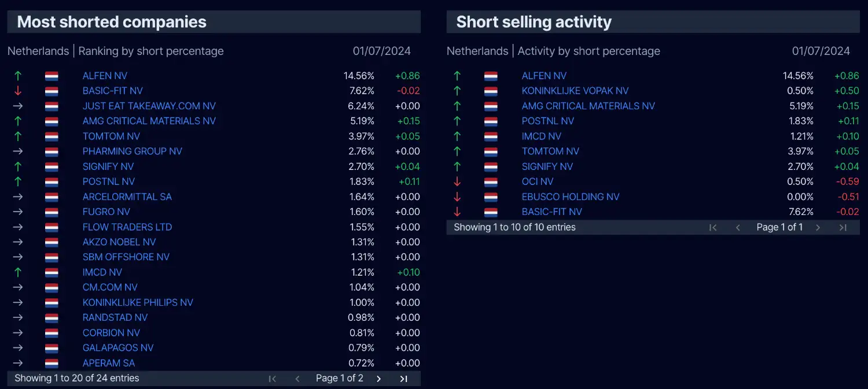This screenshot has height=389, width=868.
Task: Go to next page in Most shorted table
Action: 379,379
